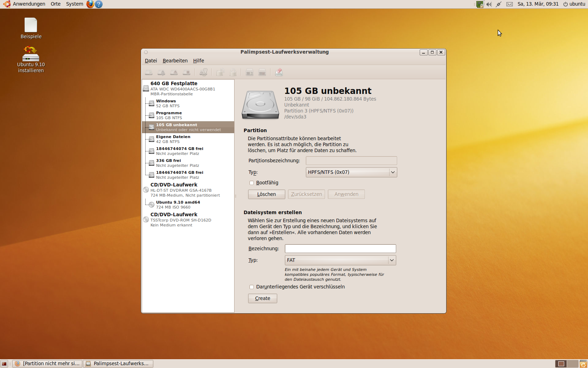The width and height of the screenshot is (588, 368).
Task: Launch Firefox from the top panel
Action: point(90,4)
